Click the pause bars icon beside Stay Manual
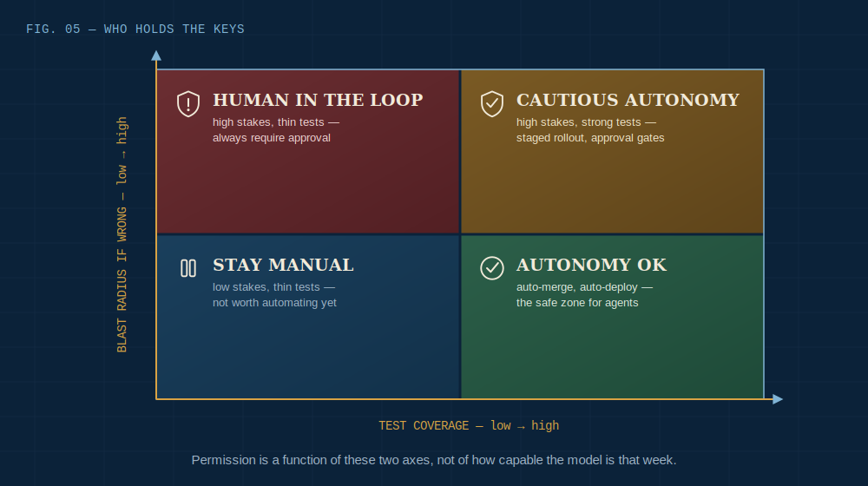The width and height of the screenshot is (868, 486). 188,268
